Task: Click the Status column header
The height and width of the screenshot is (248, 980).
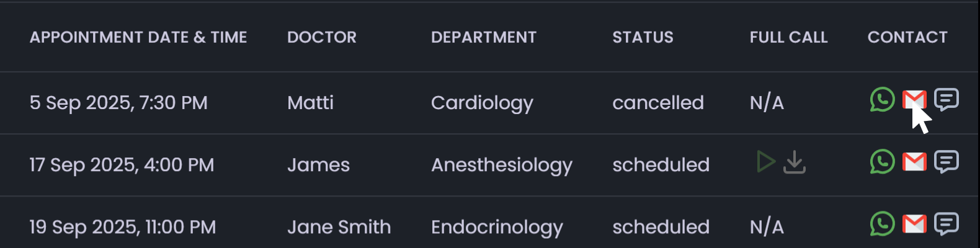Action: tap(643, 37)
